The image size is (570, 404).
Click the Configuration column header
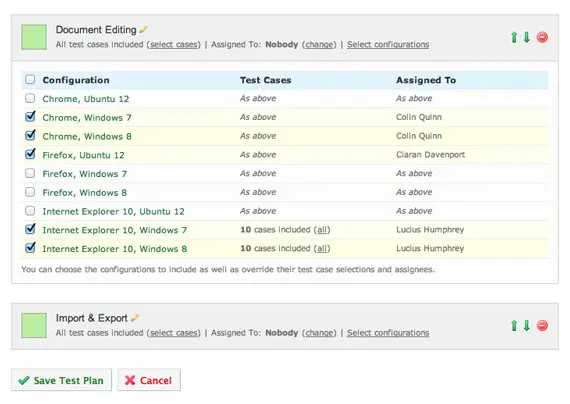tap(76, 80)
